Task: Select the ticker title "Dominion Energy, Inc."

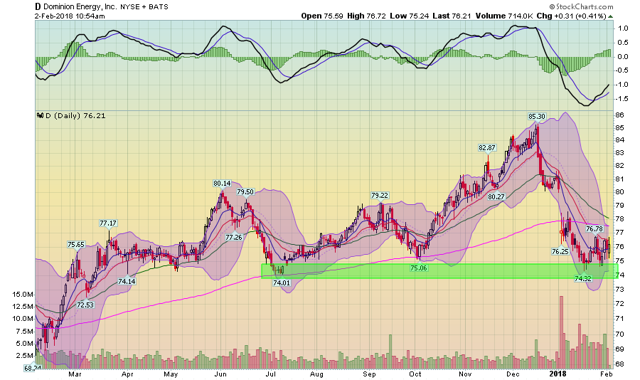Action: point(80,7)
